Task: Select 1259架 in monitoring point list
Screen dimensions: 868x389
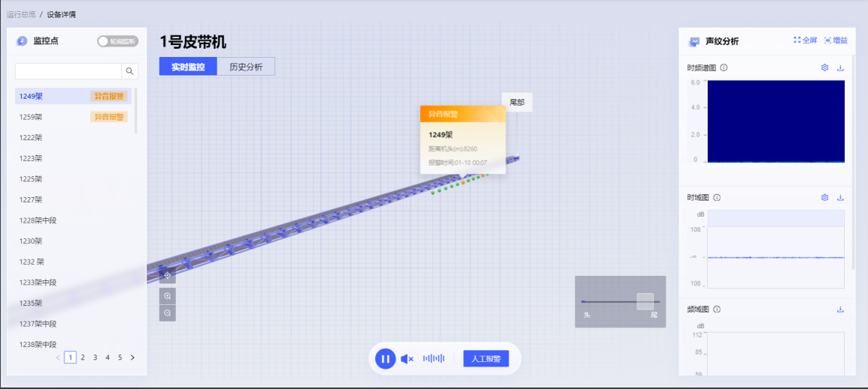Action: [32, 117]
